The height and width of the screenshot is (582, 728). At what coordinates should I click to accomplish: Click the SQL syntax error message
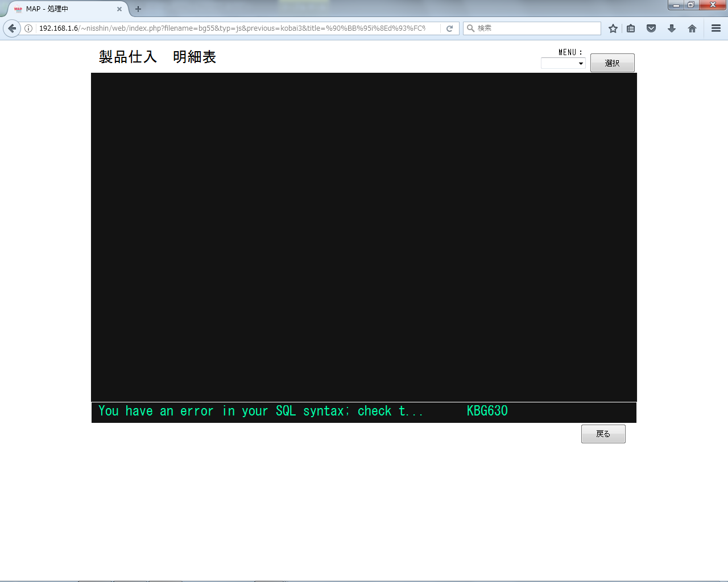(260, 411)
